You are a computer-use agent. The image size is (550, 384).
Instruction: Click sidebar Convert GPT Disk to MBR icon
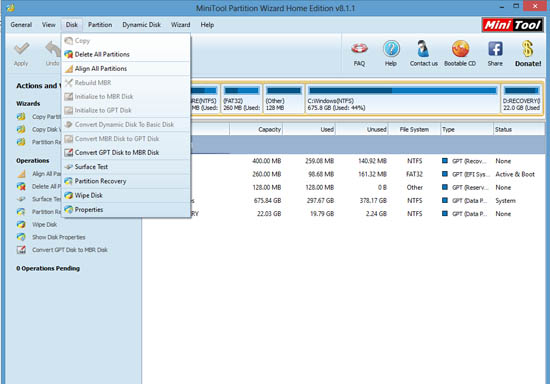[x=21, y=250]
